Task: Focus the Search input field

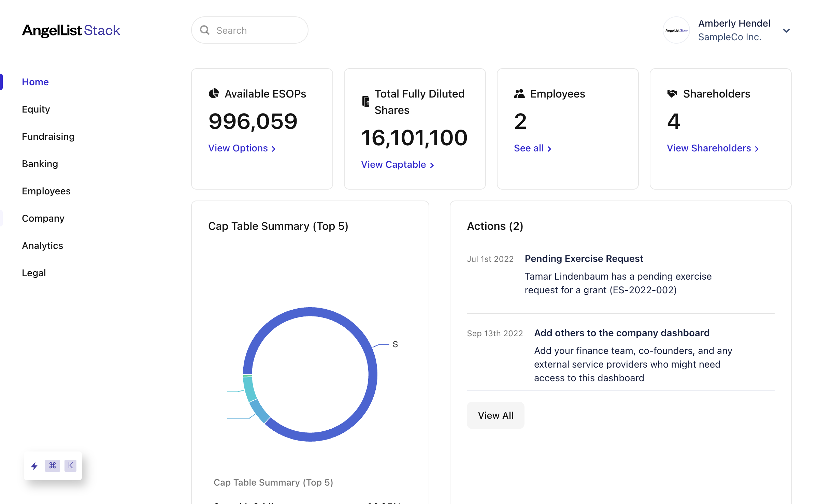Action: coord(249,30)
